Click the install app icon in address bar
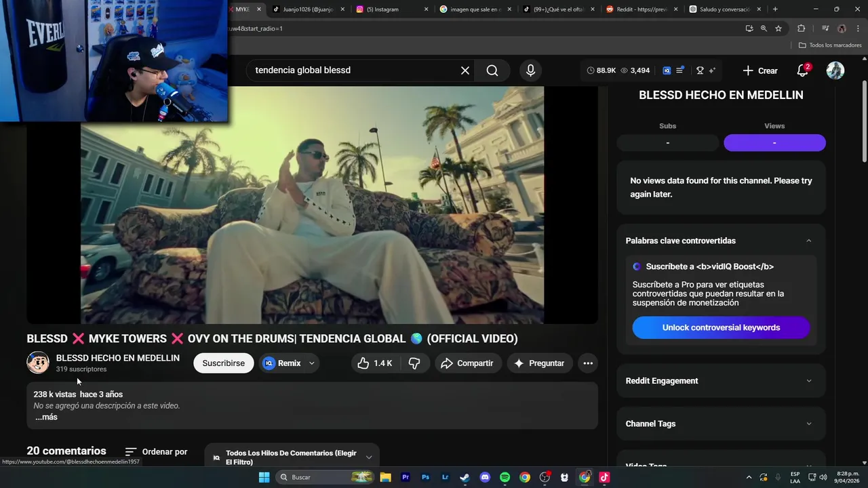This screenshot has width=868, height=488. pos(749,28)
